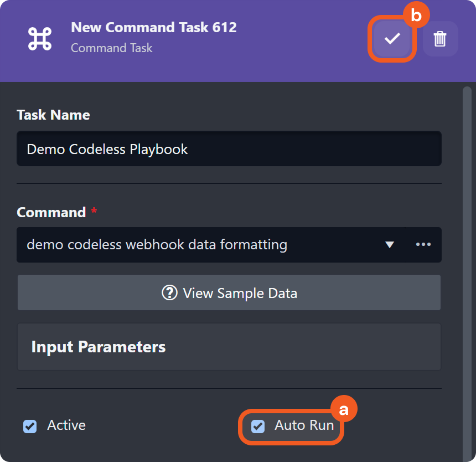
Task: Click the question mark icon on View Sample Data
Action: (169, 292)
